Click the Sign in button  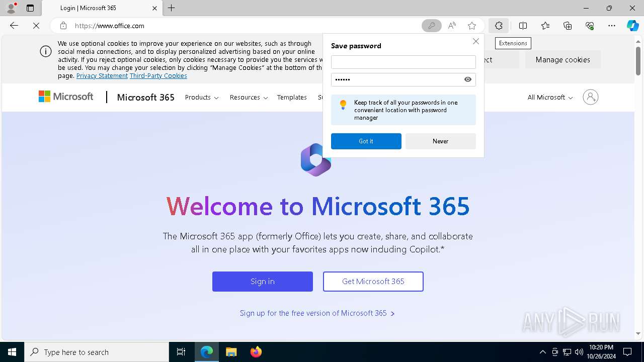[263, 282]
